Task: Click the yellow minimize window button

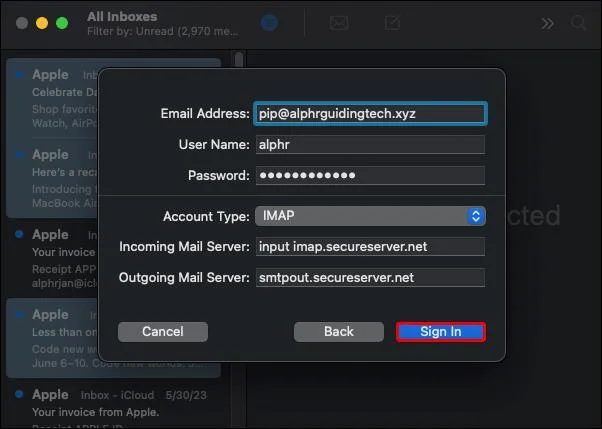Action: click(42, 23)
